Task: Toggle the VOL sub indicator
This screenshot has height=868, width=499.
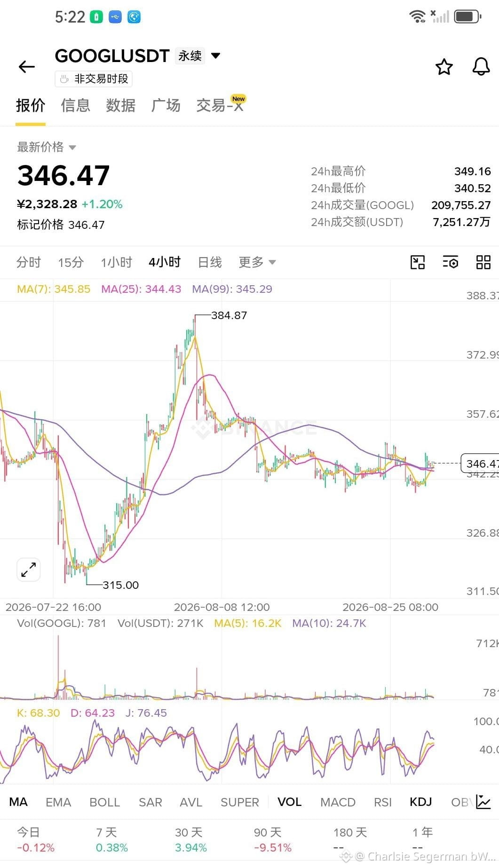Action: [290, 802]
